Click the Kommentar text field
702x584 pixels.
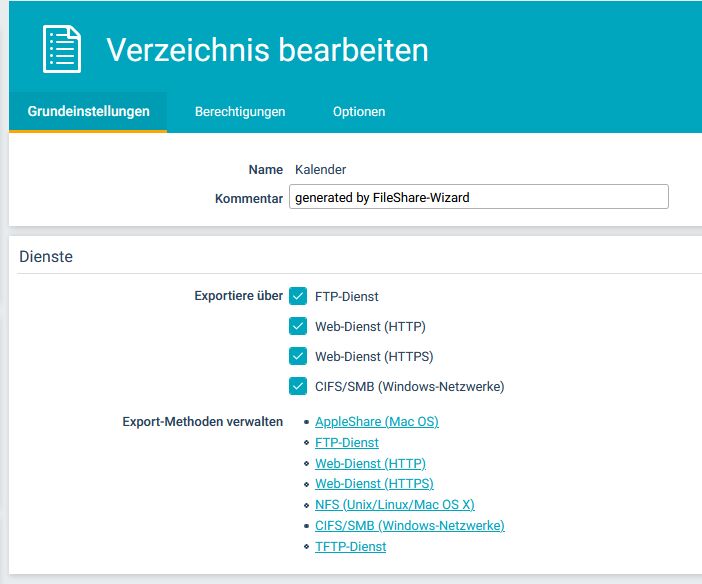478,197
